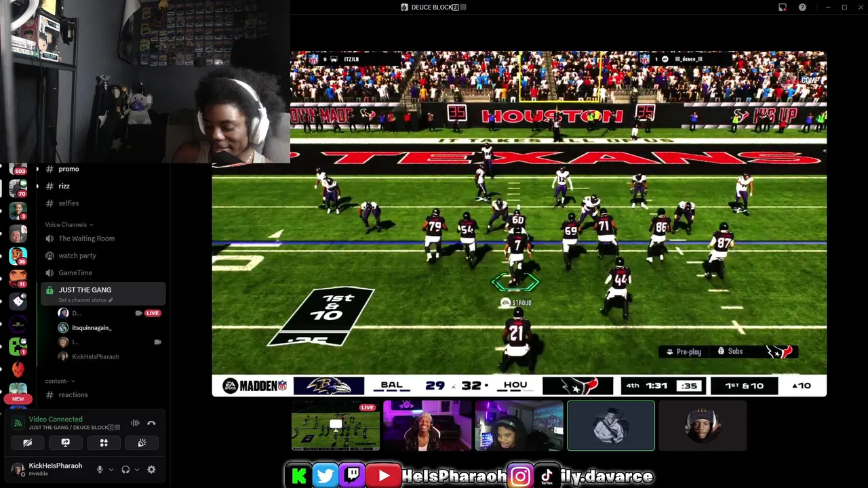Screen dimensions: 868x488
Task: Turn on camera in voice panel
Action: (28, 443)
